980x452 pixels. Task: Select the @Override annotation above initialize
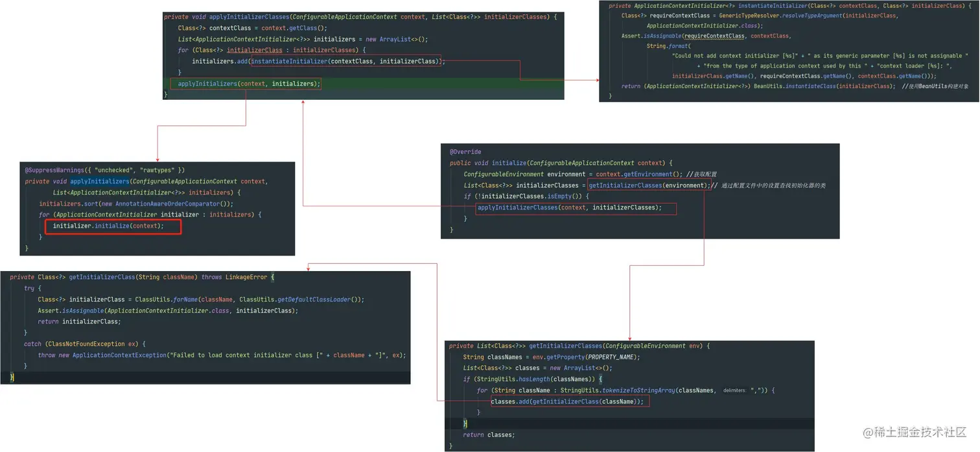pos(465,151)
